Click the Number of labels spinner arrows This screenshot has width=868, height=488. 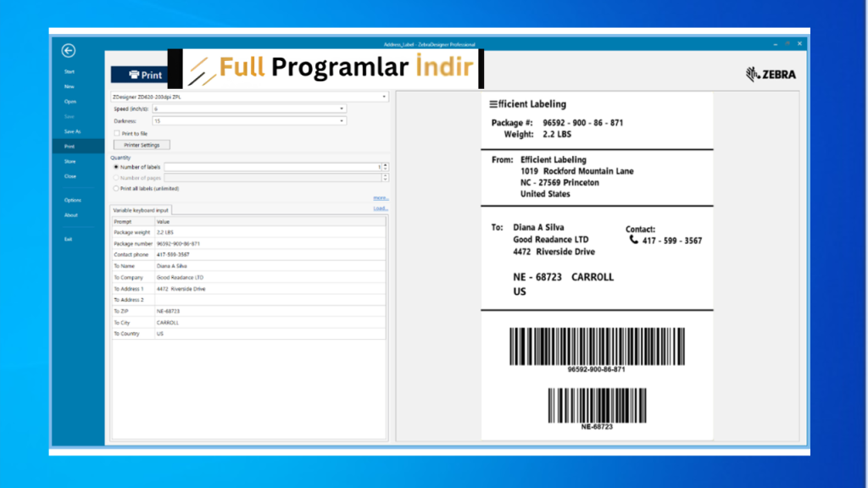386,167
